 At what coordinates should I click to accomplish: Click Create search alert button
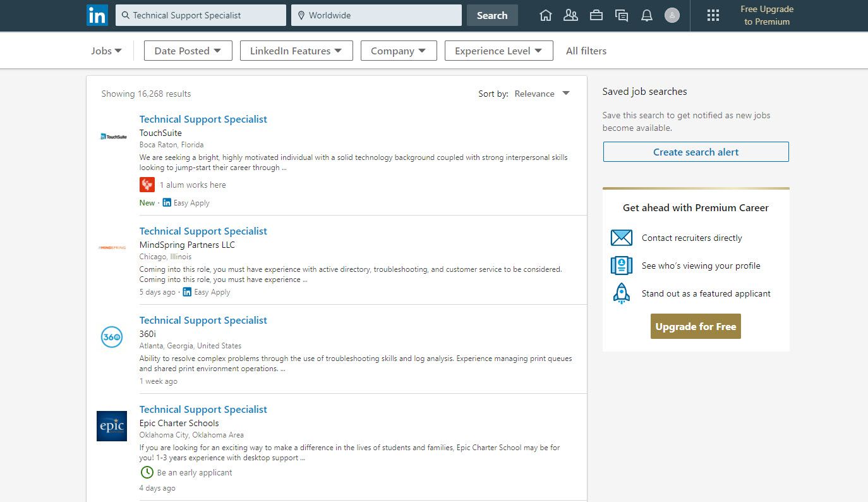point(696,152)
